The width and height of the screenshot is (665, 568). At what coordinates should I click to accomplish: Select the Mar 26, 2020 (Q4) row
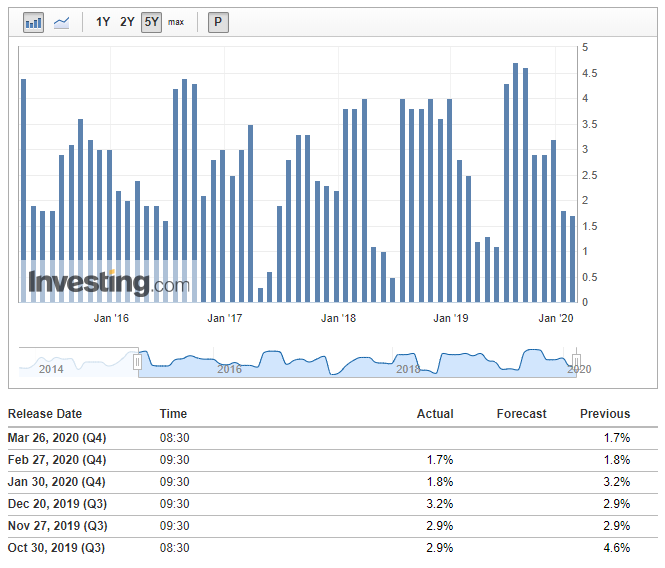333,438
